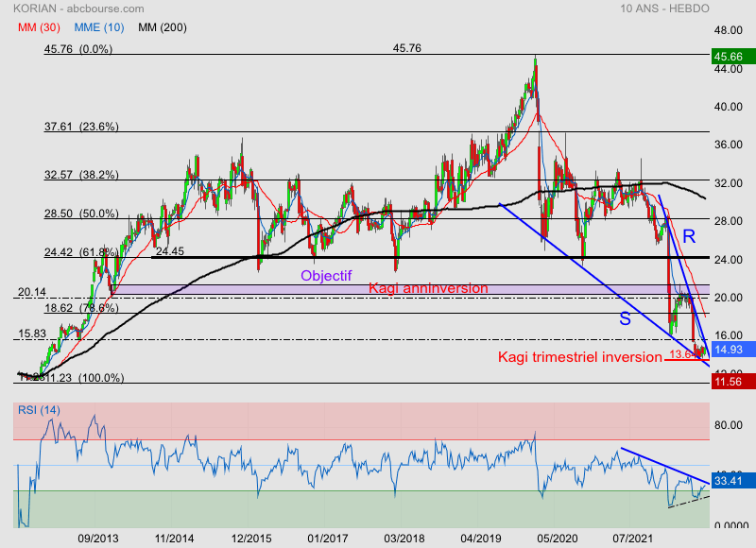Click the 20.00 price axis label
This screenshot has height=548, width=756.
point(728,298)
